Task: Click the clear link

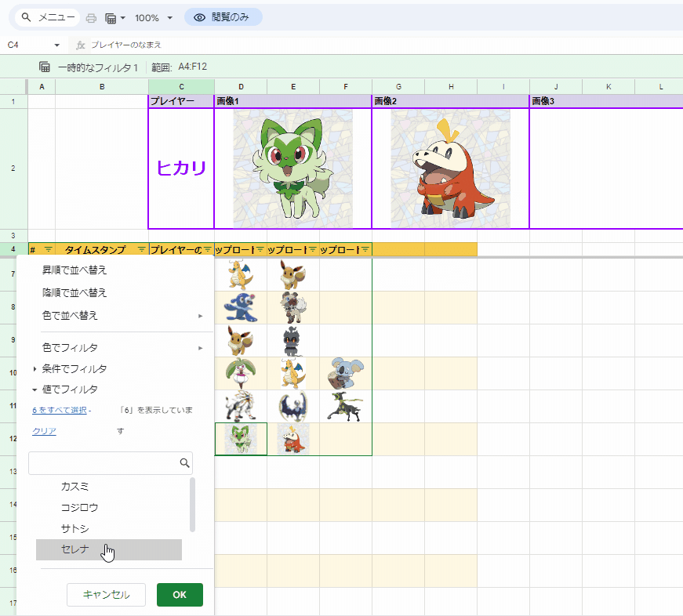Action: pos(44,431)
